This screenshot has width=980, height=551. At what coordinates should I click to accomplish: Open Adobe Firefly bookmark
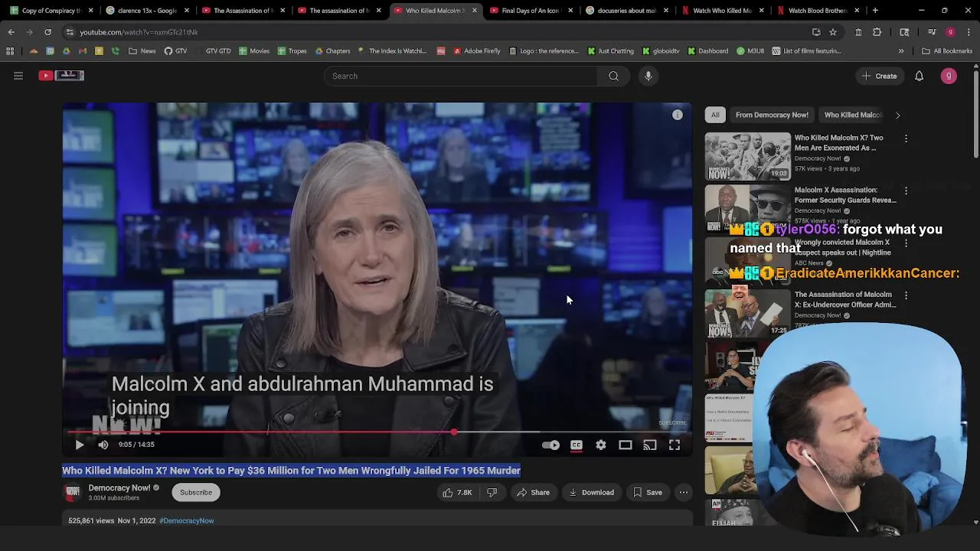tap(476, 51)
